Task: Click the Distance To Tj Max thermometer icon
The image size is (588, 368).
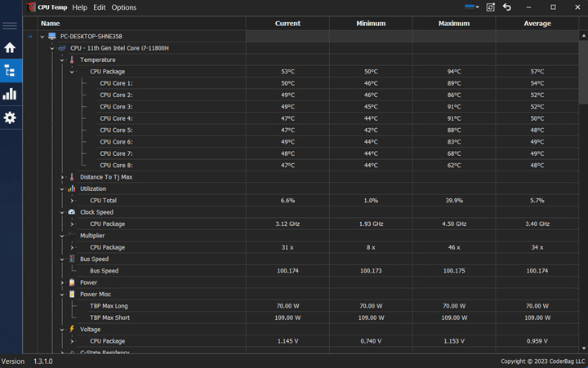Action: coord(72,177)
